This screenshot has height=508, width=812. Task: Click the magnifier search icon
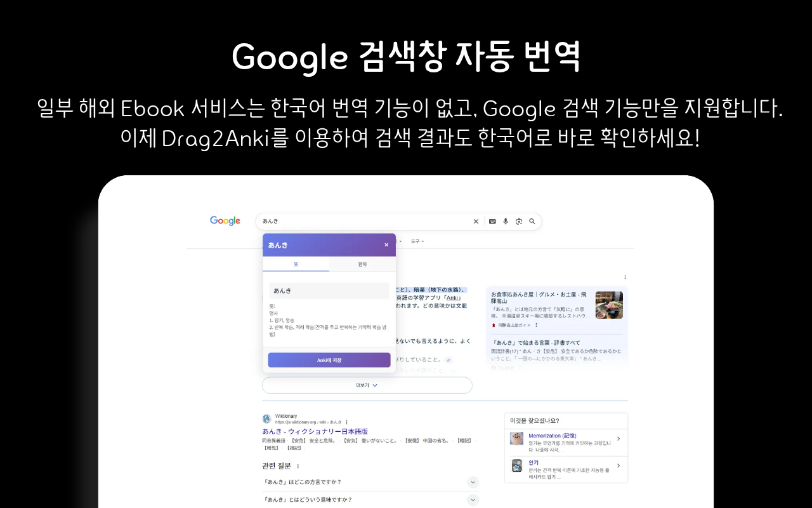pos(532,222)
